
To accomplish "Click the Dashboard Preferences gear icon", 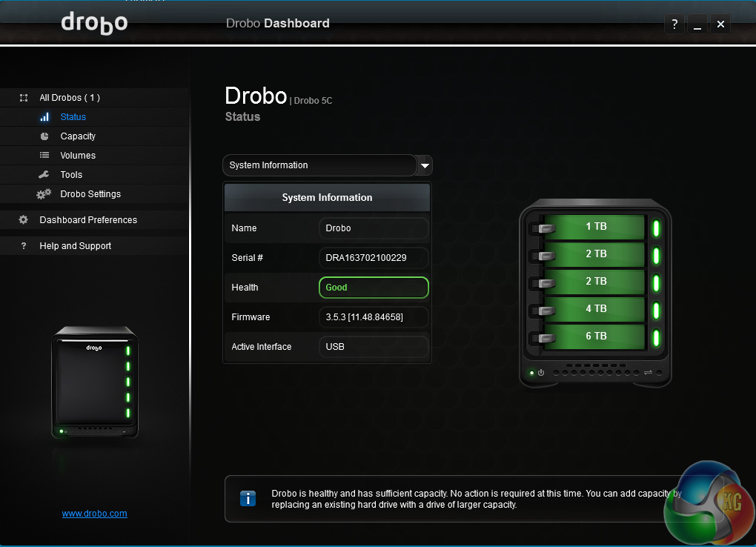I will click(23, 220).
